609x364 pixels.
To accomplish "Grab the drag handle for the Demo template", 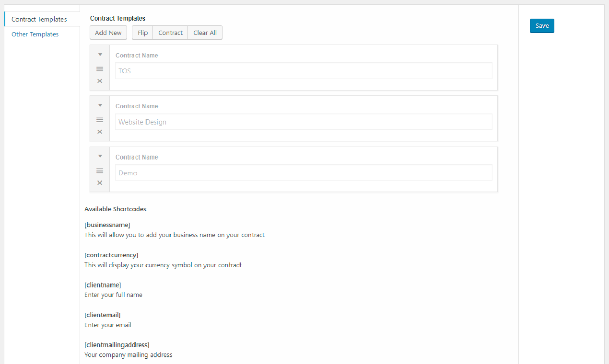I will (x=99, y=171).
